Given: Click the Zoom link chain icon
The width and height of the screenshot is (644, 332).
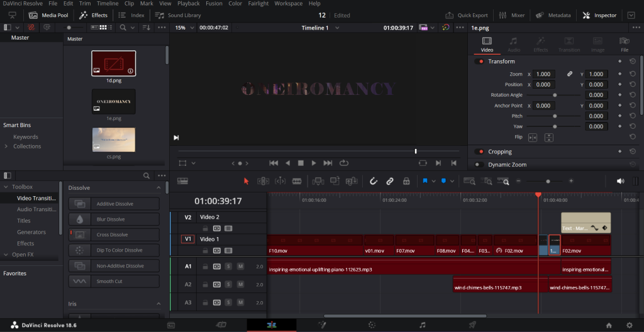Looking at the screenshot, I should pos(570,74).
